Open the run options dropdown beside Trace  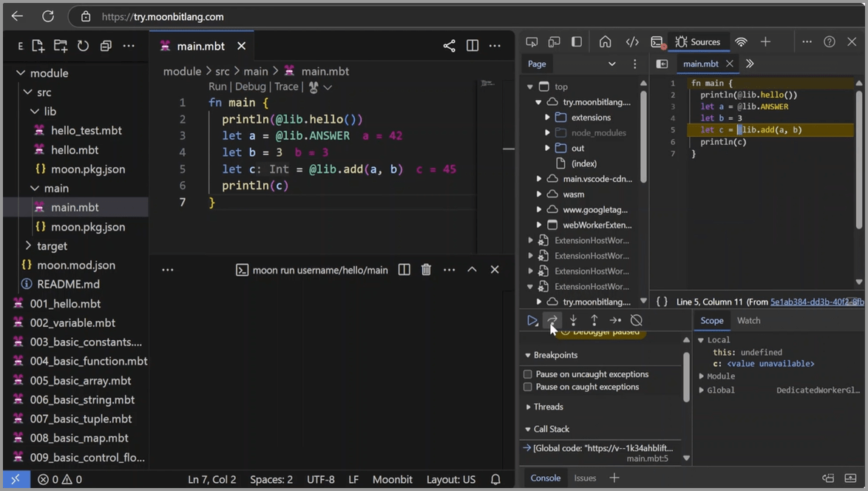(328, 87)
